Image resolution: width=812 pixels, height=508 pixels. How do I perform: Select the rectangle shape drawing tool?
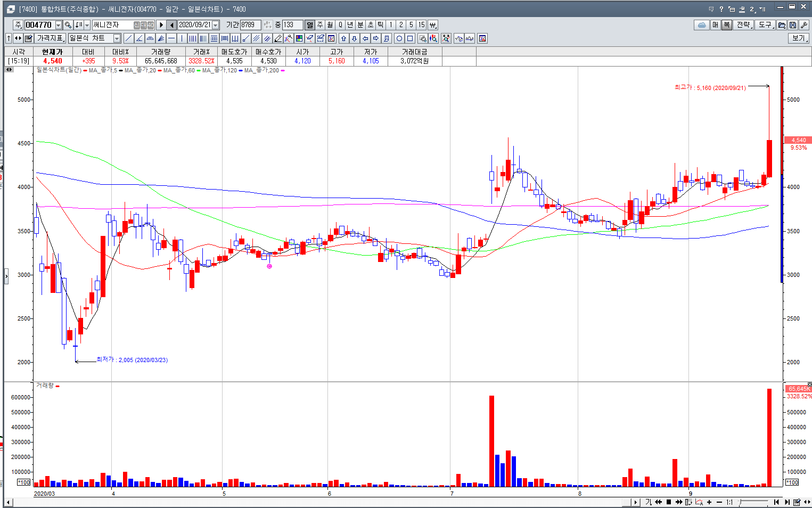[x=410, y=38]
